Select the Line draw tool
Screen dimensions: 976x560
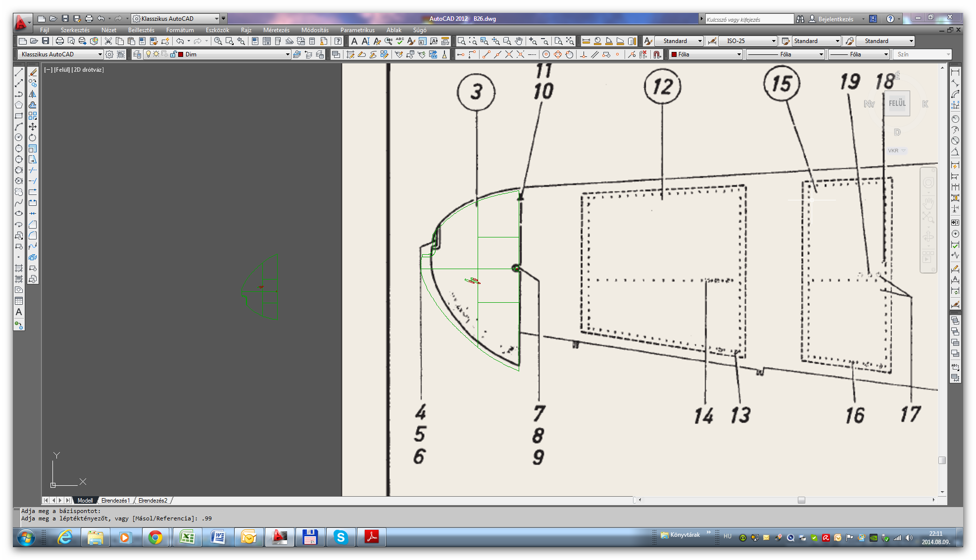pyautogui.click(x=19, y=72)
